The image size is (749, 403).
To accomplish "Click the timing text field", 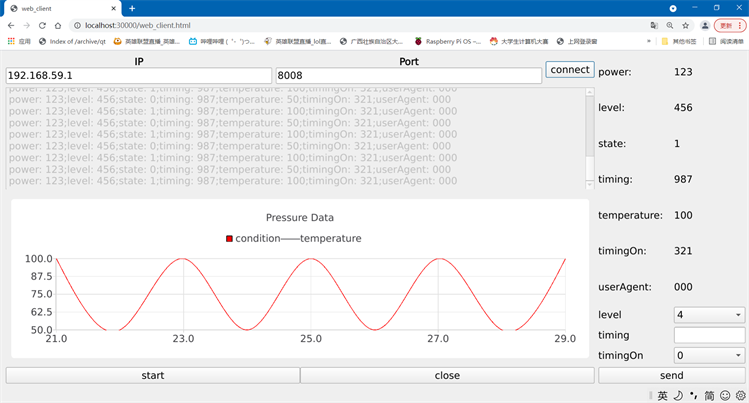I will 709,335.
